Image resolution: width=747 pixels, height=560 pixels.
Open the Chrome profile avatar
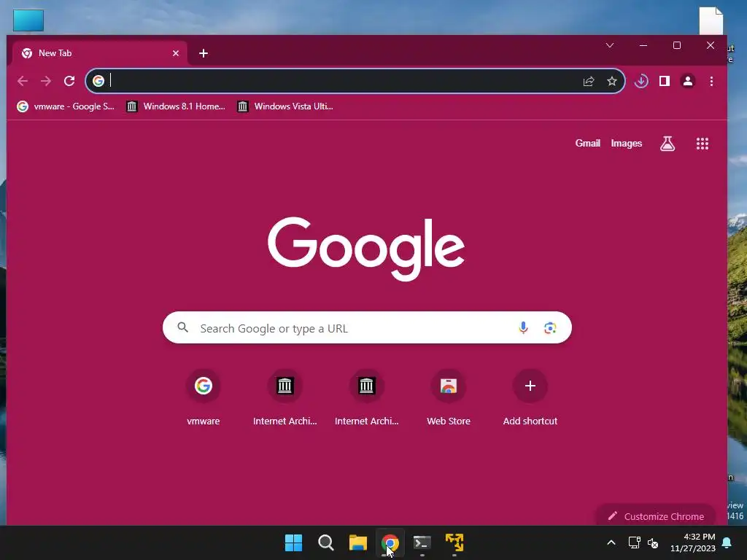[687, 81]
